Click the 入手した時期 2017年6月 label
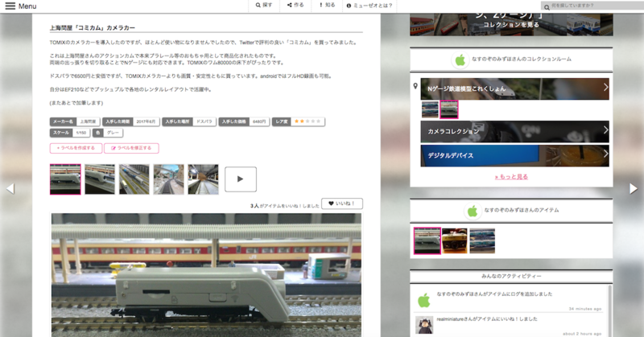This screenshot has height=337, width=644. (130, 121)
